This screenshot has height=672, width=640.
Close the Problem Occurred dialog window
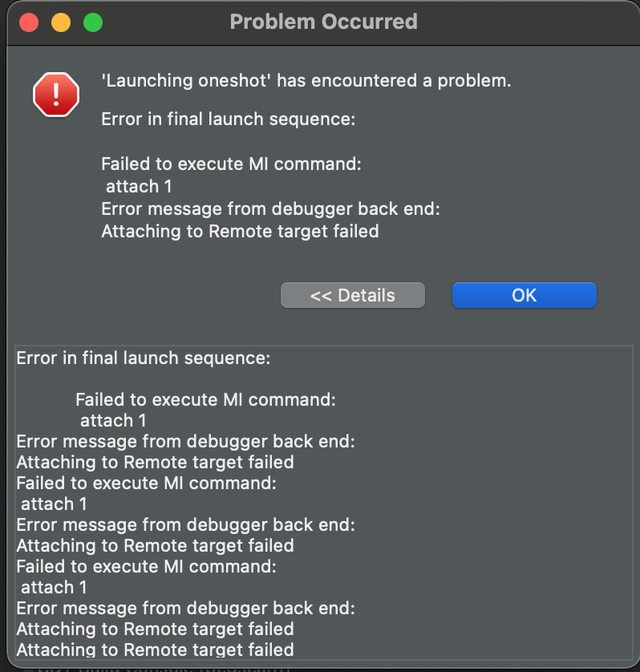[29, 22]
